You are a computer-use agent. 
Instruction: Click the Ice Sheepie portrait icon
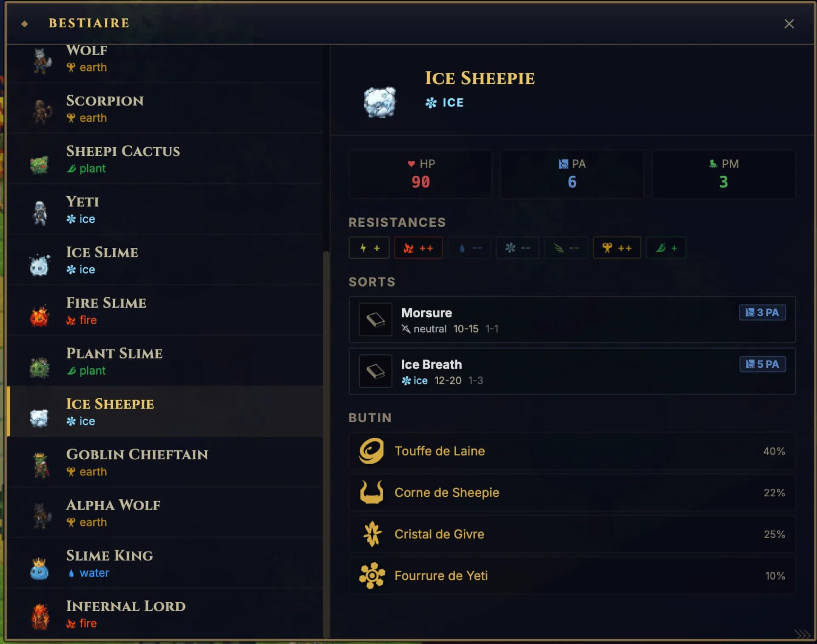tap(380, 102)
